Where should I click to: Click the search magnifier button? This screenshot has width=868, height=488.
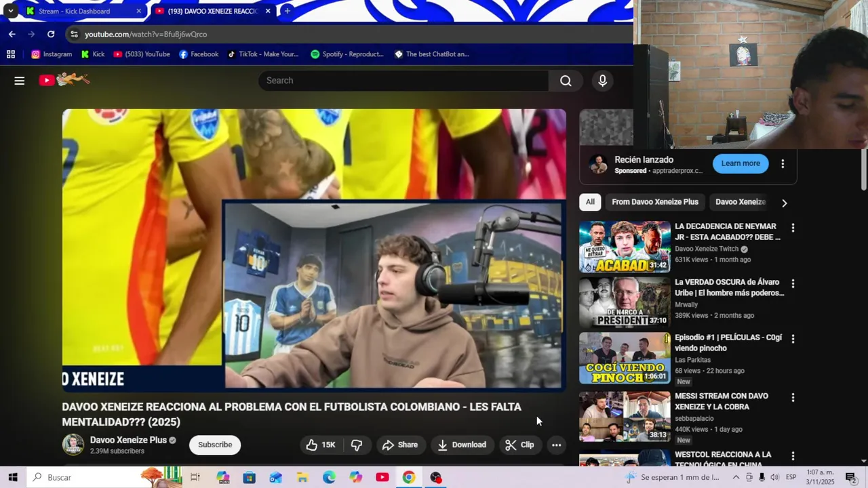566,81
